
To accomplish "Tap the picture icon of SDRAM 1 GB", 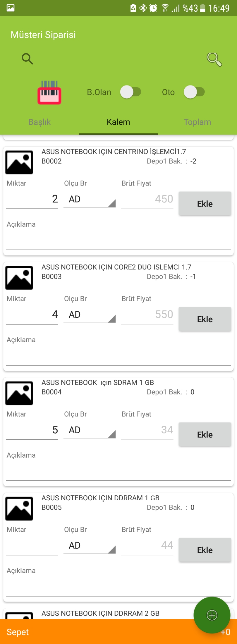I will point(19,393).
